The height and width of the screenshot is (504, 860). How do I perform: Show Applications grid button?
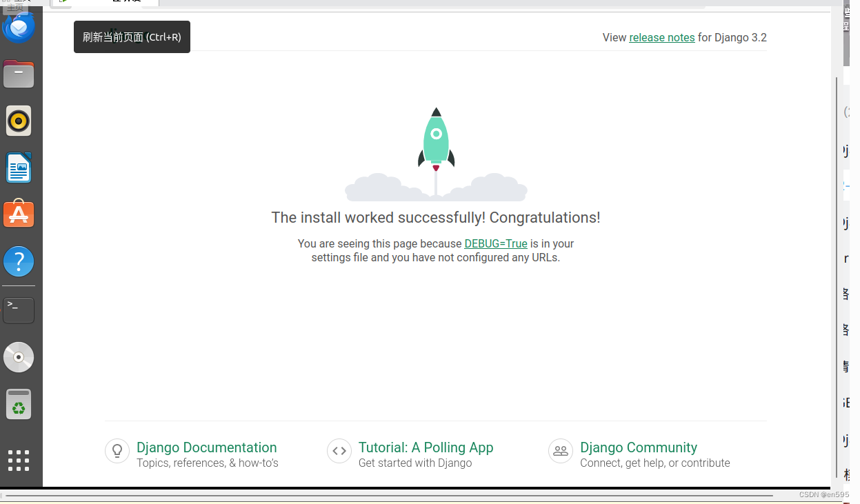pos(19,461)
